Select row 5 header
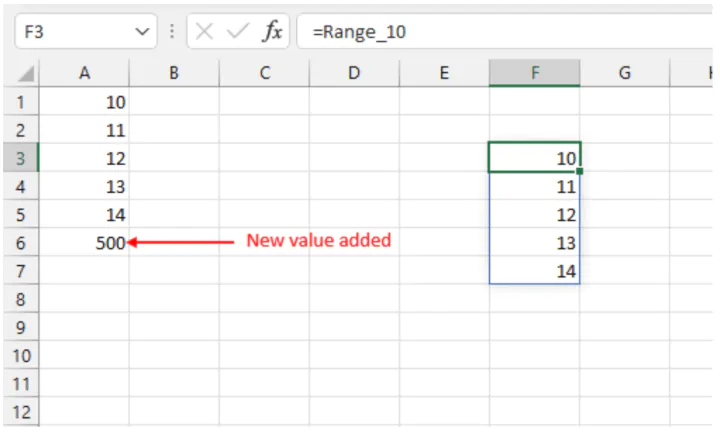The width and height of the screenshot is (720, 433). [21, 214]
